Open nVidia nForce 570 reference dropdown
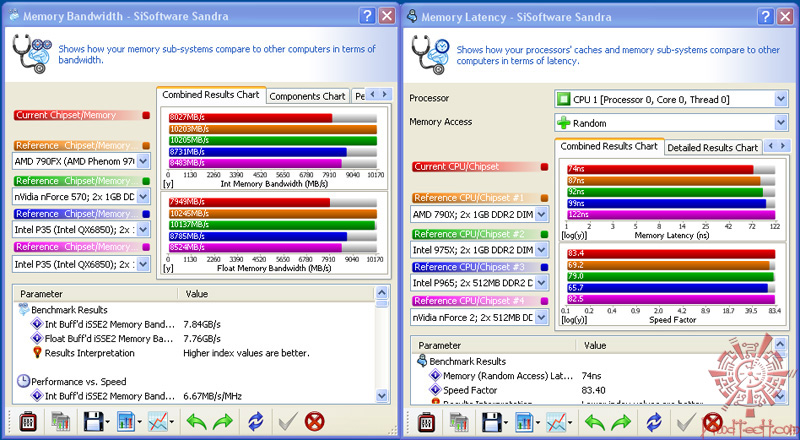 143,197
